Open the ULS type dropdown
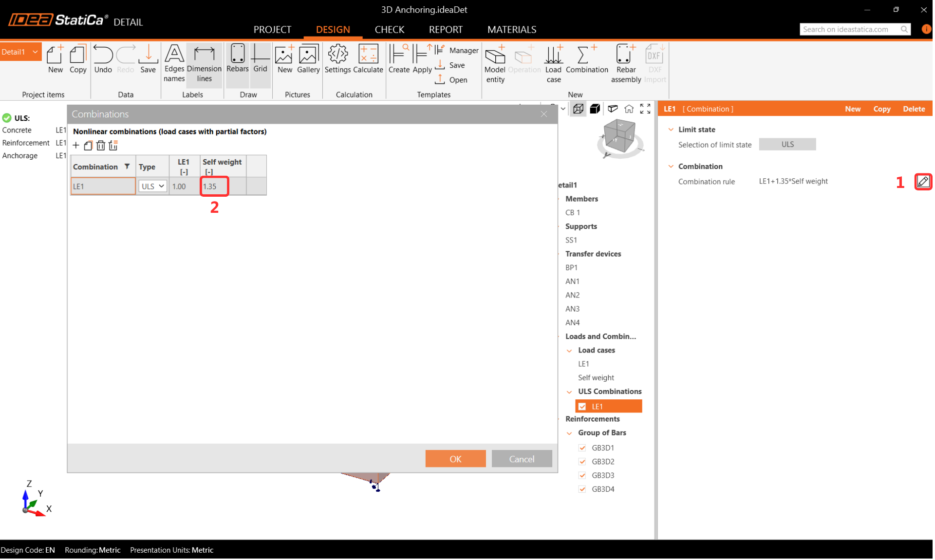 coord(152,186)
